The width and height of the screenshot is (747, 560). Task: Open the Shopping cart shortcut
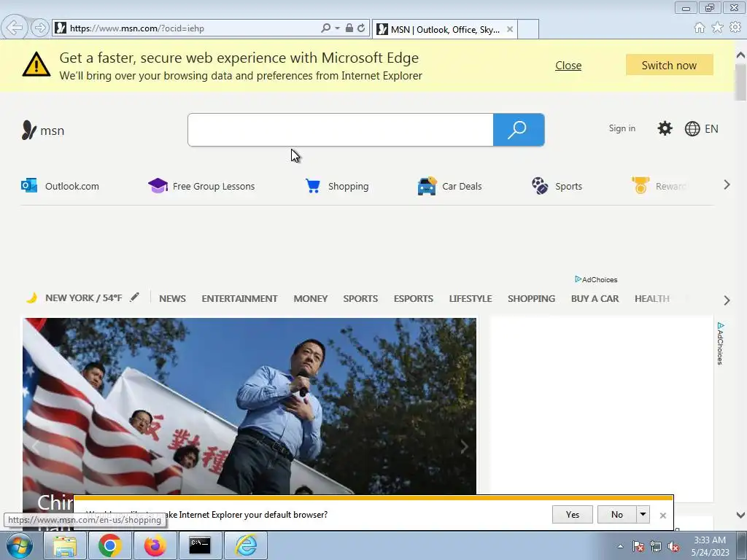pos(337,186)
